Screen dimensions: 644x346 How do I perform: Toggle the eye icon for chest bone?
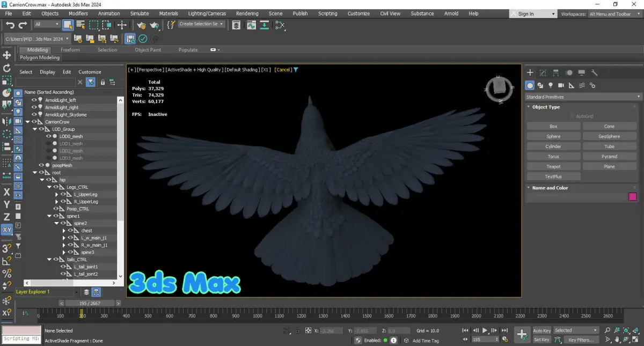pyautogui.click(x=70, y=231)
